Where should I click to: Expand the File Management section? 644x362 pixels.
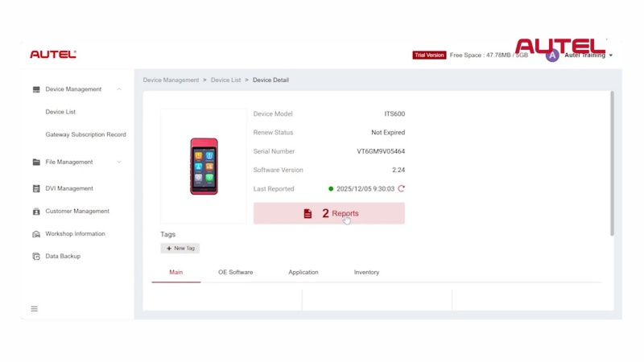(119, 162)
